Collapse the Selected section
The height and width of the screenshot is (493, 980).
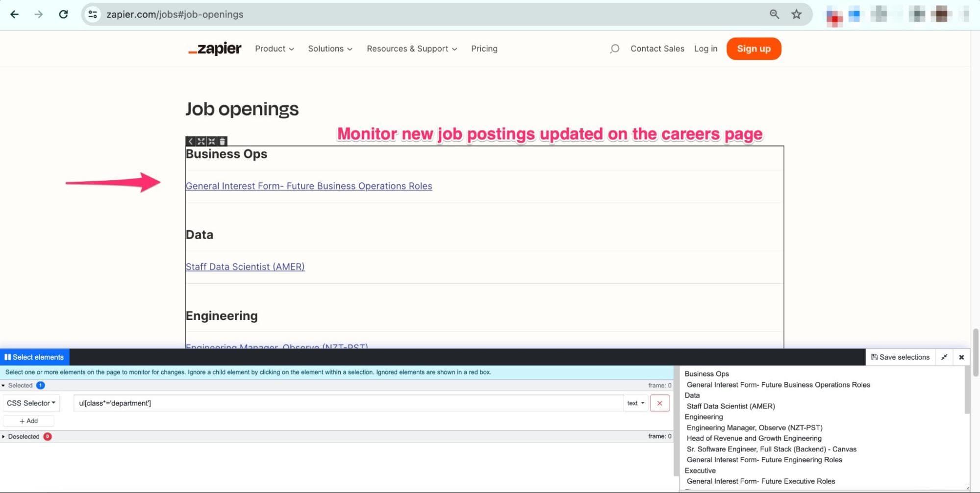point(4,385)
